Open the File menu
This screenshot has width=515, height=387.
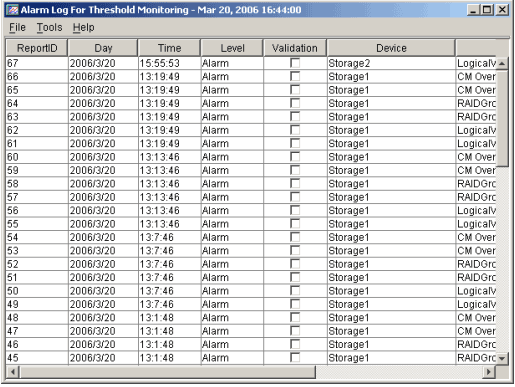(x=17, y=27)
